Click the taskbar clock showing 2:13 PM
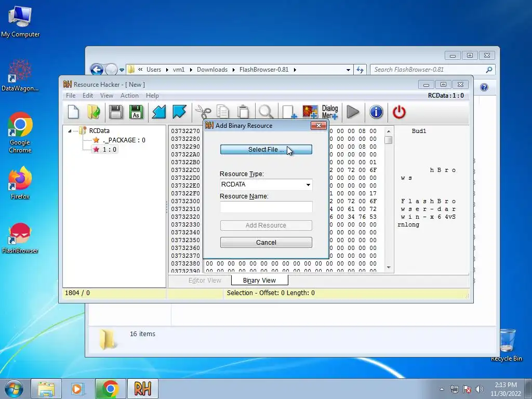 (506, 389)
